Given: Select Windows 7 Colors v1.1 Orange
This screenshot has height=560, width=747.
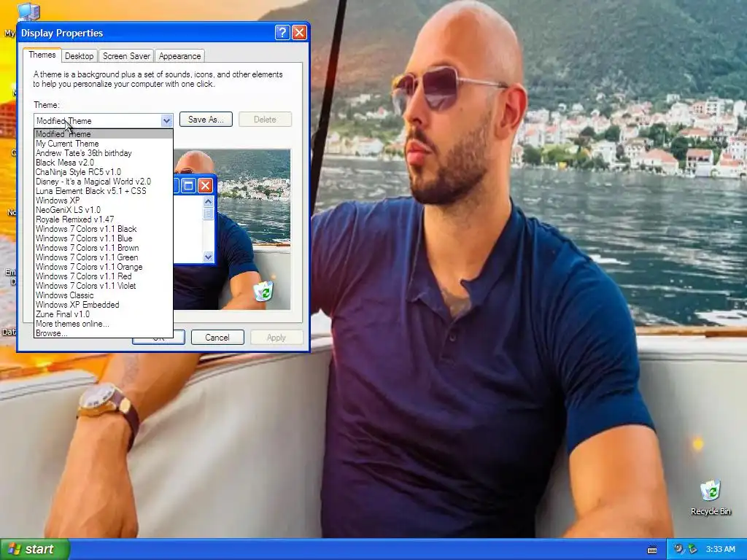Looking at the screenshot, I should click(x=104, y=267).
